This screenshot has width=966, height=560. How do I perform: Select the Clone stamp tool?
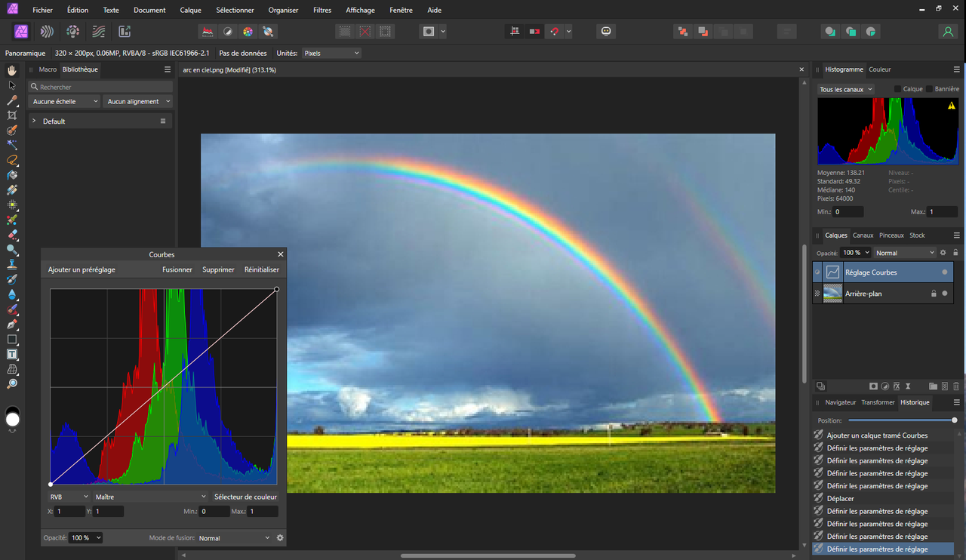coord(12,264)
